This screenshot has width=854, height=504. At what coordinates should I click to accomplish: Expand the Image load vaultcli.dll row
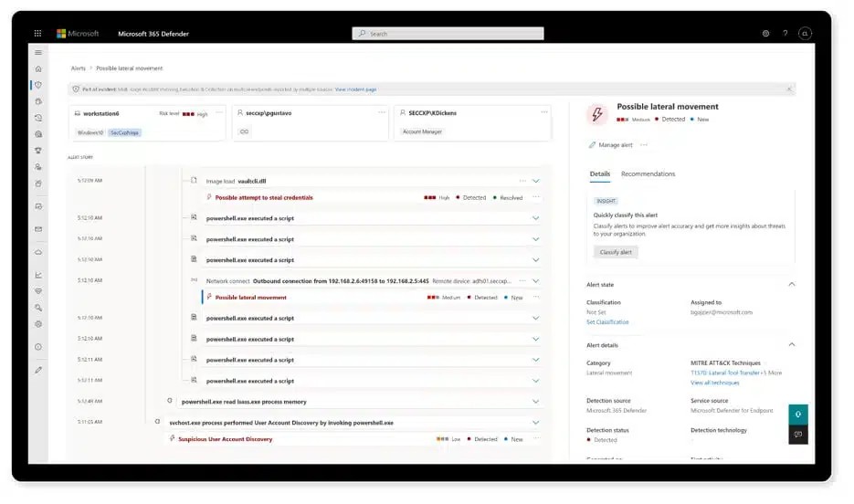click(536, 181)
